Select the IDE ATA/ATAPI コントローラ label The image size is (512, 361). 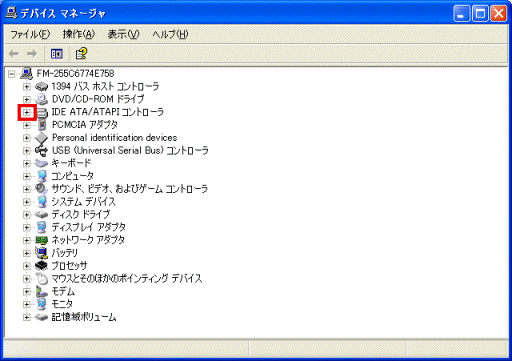point(108,112)
